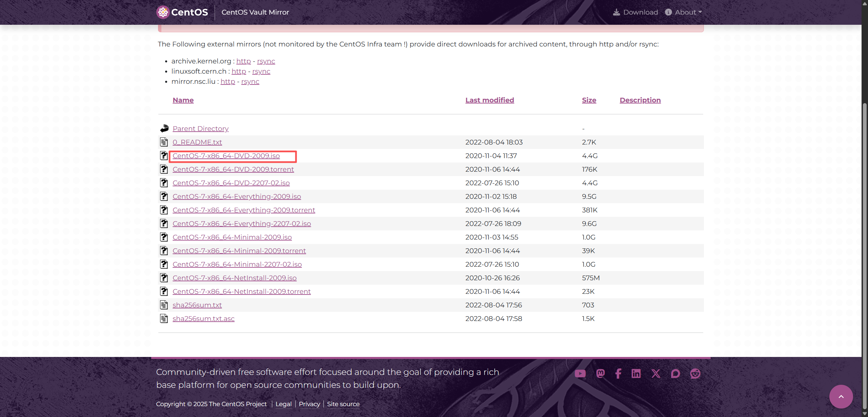Open CentOS-7-x86_64-DVD-2009.iso link
Viewport: 868px width, 417px height.
pos(226,156)
